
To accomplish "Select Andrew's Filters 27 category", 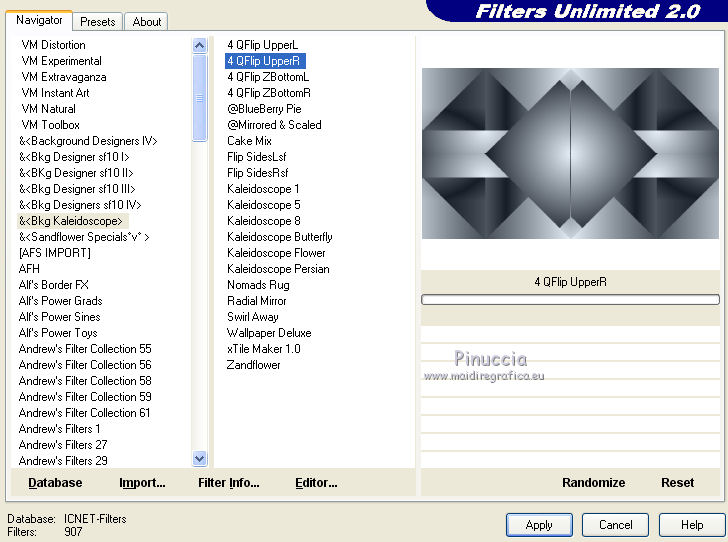I will pyautogui.click(x=63, y=445).
